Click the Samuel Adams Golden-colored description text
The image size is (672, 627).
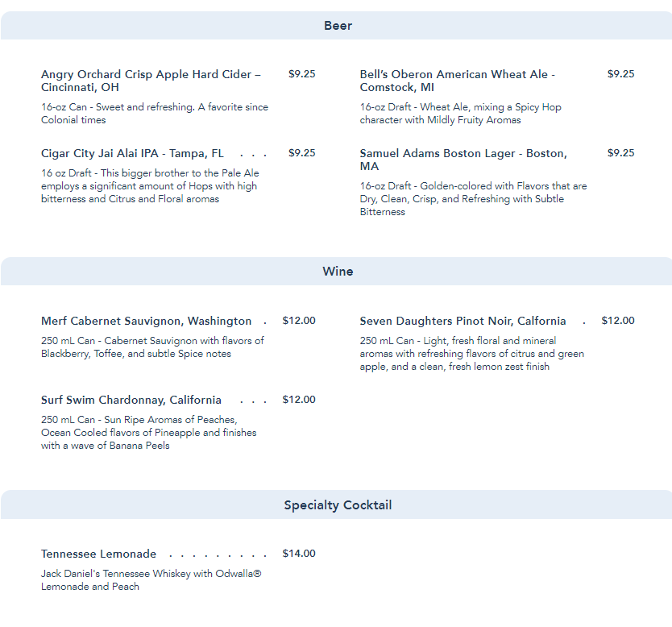[x=473, y=199]
